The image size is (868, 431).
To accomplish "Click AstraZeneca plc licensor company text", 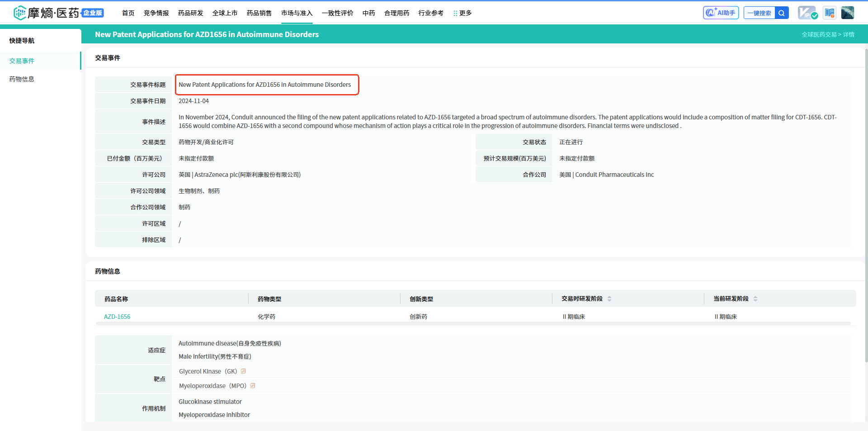I will click(240, 175).
